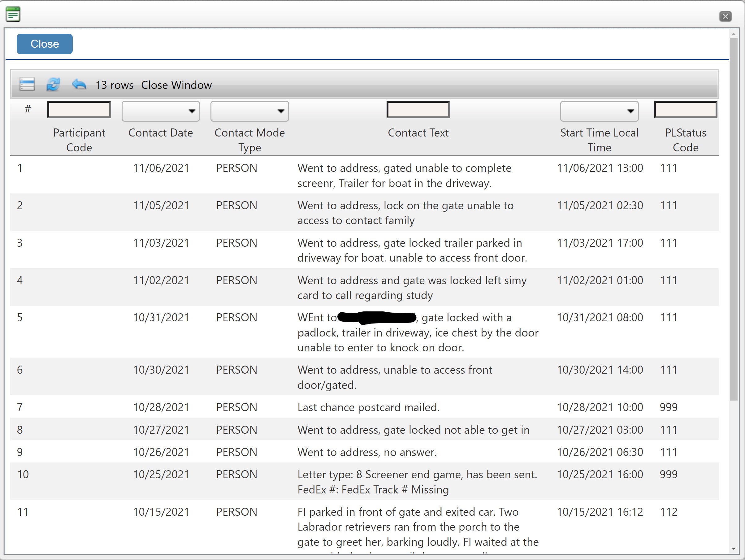Click the # column header
Image resolution: width=745 pixels, height=560 pixels.
tap(28, 109)
